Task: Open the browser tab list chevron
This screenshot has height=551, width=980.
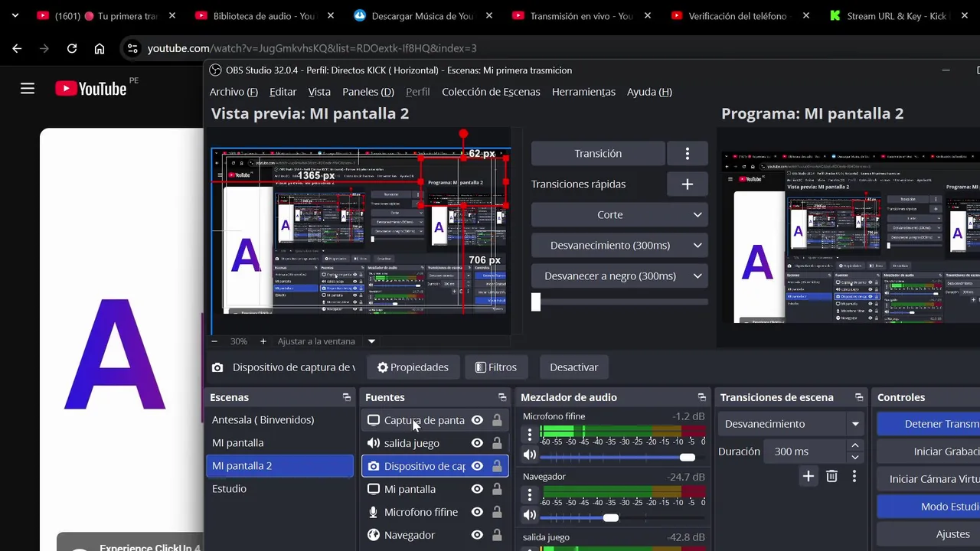Action: [x=15, y=15]
